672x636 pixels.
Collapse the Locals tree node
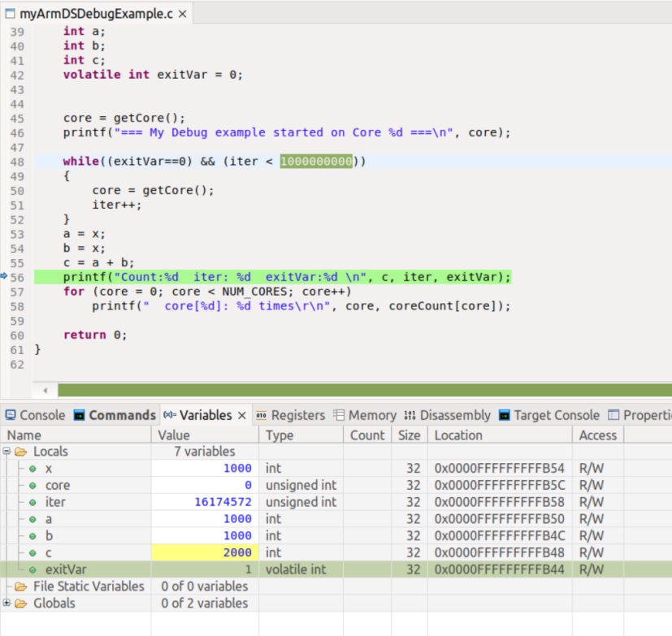7,452
